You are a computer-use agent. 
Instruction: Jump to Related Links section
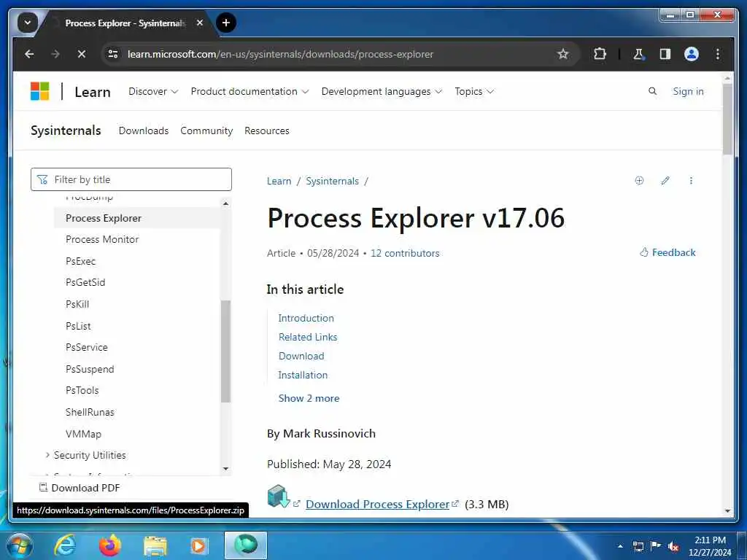[308, 337]
